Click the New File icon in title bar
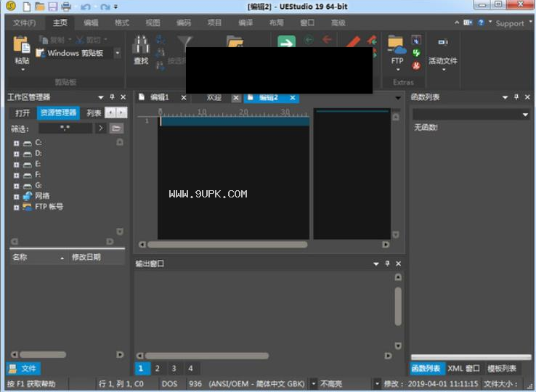The image size is (536, 392). pos(26,7)
